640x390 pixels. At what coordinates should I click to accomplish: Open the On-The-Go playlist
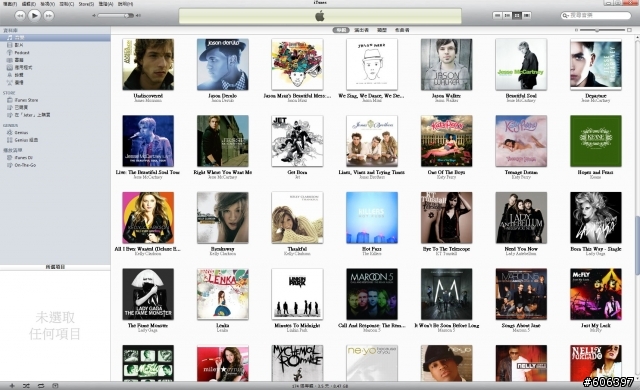pos(55,165)
